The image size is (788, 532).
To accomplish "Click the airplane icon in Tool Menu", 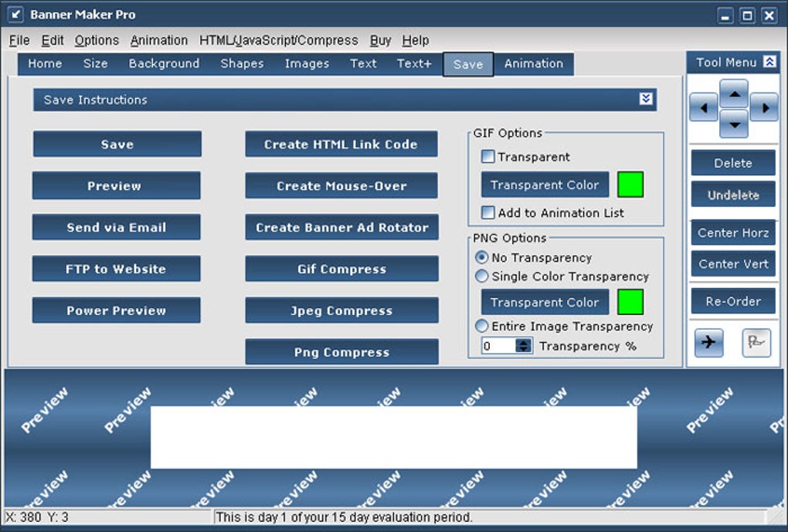I will tap(708, 343).
